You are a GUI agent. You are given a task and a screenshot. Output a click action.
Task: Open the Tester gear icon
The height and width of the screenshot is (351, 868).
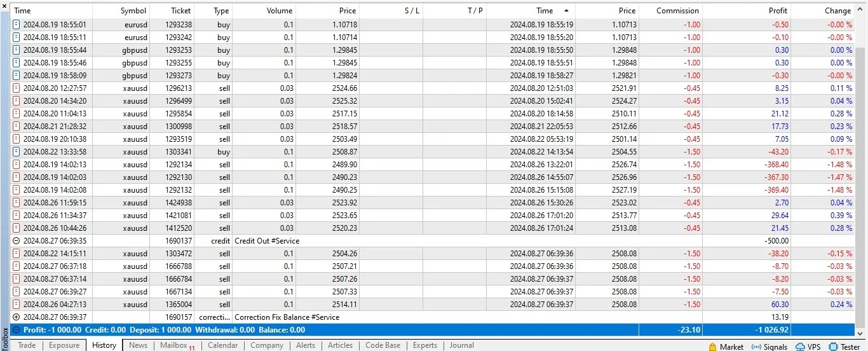coord(833,347)
